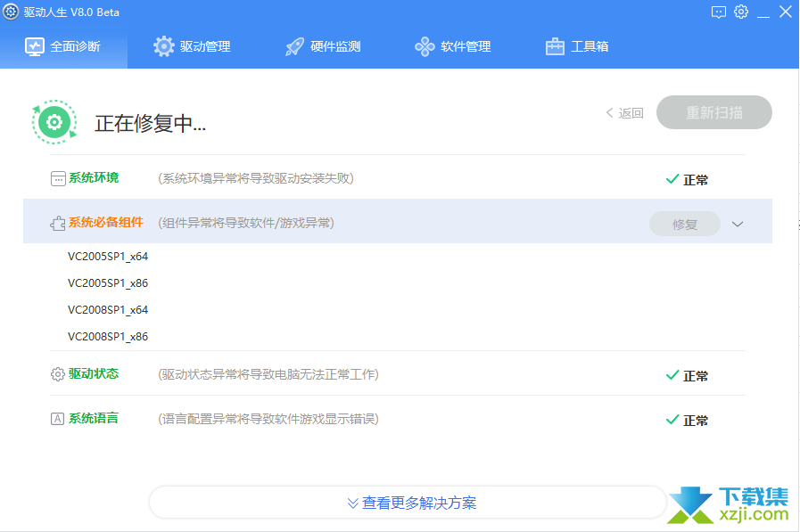Switch to the 驱动管理 tab
Viewport: 800px width, 532px height.
coord(192,46)
